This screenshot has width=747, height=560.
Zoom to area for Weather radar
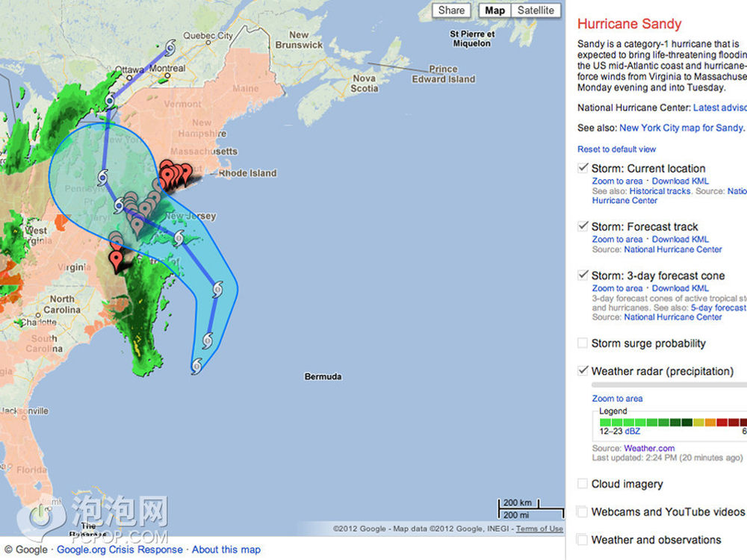[x=617, y=399]
